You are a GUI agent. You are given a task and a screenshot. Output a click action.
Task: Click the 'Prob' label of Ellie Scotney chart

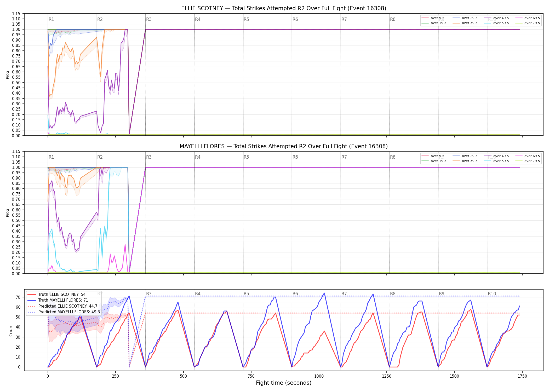pos(8,75)
